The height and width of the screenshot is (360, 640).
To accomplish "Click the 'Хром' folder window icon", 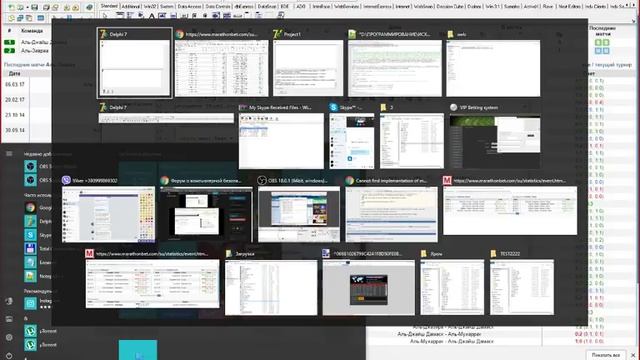I will coord(424,253).
